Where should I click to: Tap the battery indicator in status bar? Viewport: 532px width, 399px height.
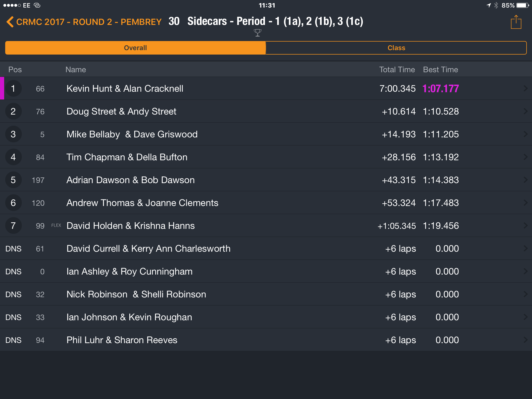[x=523, y=5]
